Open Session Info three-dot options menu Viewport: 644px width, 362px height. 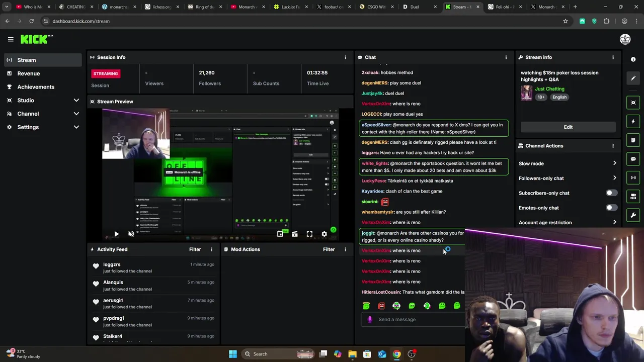(x=345, y=57)
